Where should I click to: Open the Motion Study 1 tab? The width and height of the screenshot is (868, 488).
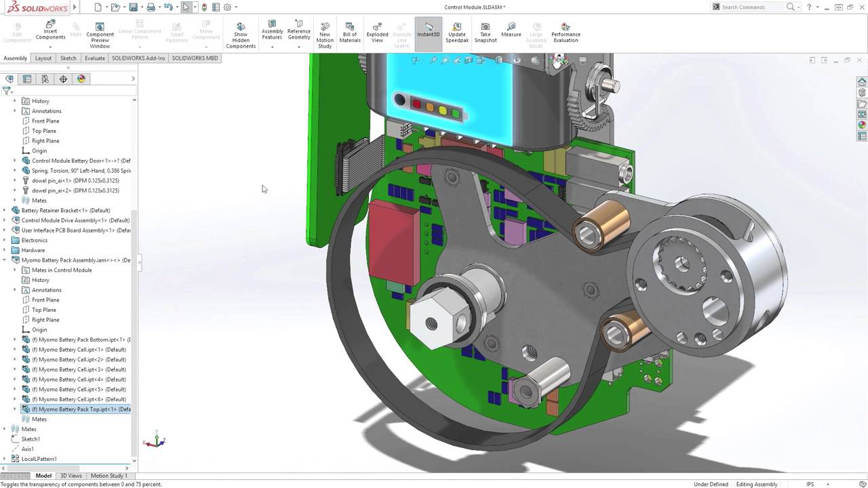(108, 476)
